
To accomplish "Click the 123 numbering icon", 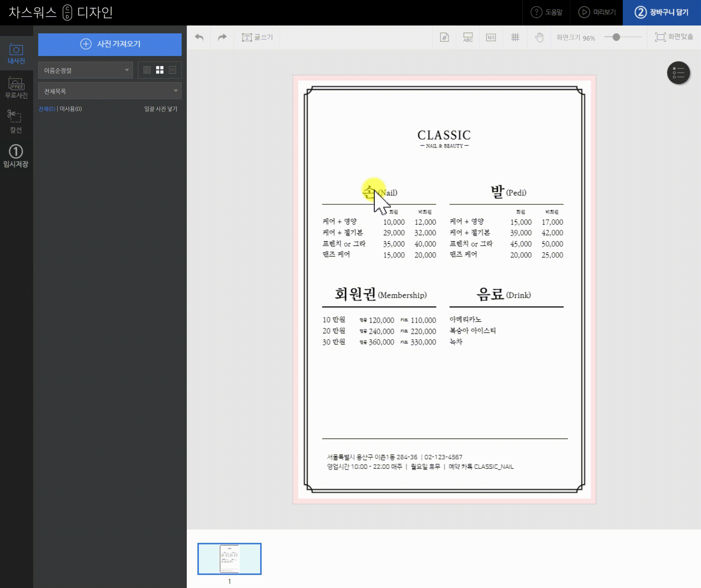I will tap(491, 37).
